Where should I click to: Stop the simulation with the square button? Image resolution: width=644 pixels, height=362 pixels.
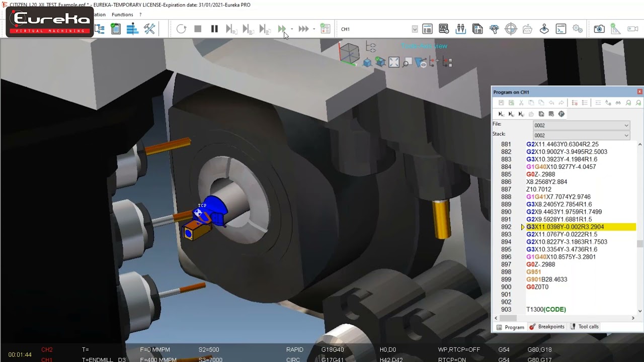tap(198, 29)
